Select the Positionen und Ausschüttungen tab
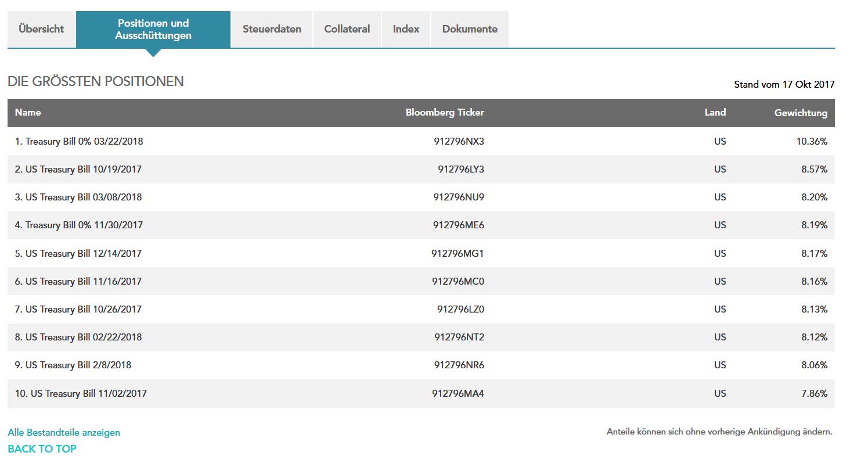The image size is (868, 463). 153,29
